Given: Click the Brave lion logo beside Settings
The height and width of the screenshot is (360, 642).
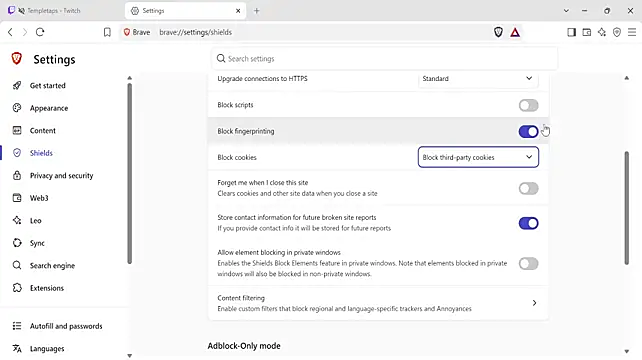Looking at the screenshot, I should (x=16, y=59).
